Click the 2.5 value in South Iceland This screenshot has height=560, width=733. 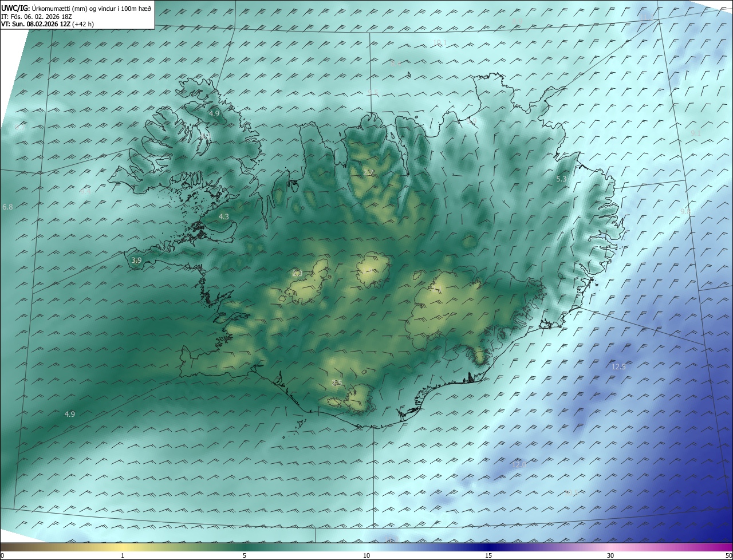tap(337, 382)
